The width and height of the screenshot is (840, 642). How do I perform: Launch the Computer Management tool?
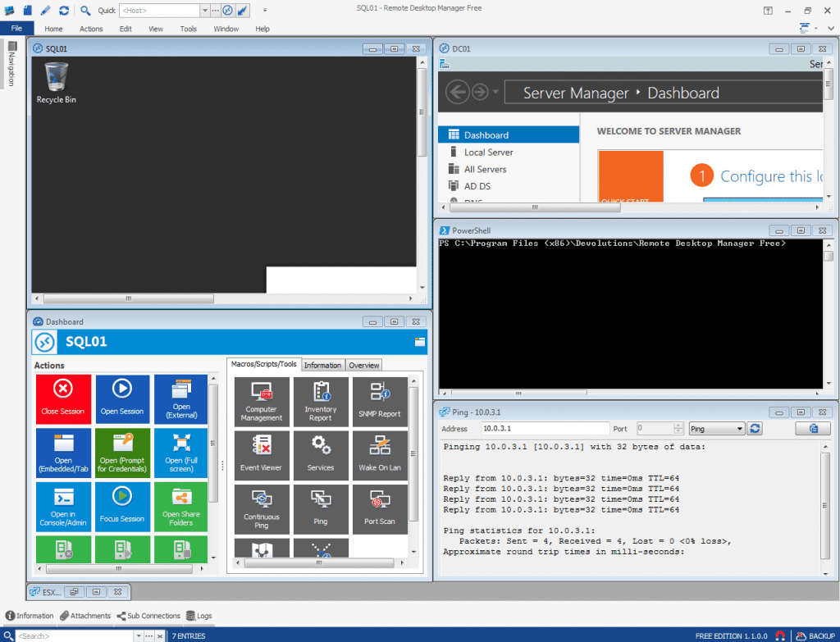(262, 401)
